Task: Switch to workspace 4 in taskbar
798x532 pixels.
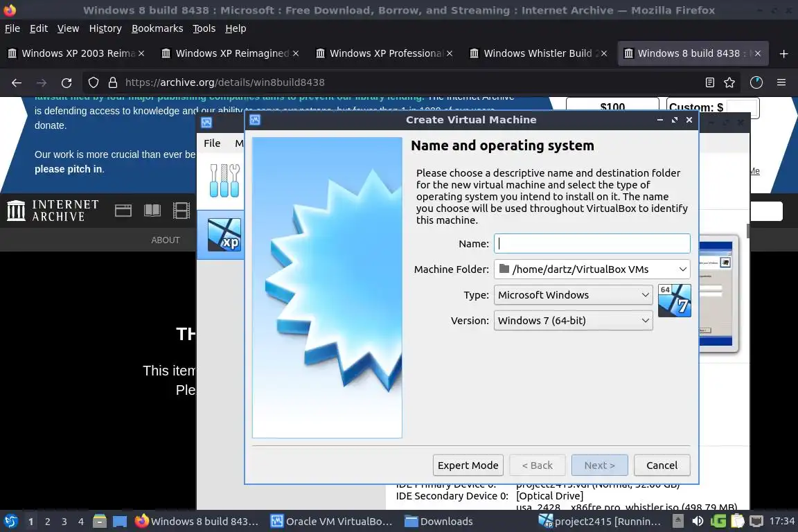Action: click(x=81, y=522)
